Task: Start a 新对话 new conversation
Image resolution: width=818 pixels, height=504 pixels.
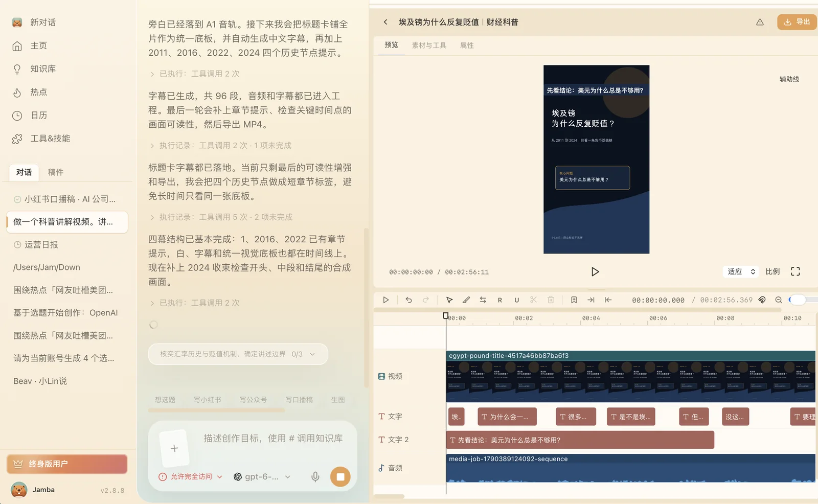Action: tap(34, 22)
